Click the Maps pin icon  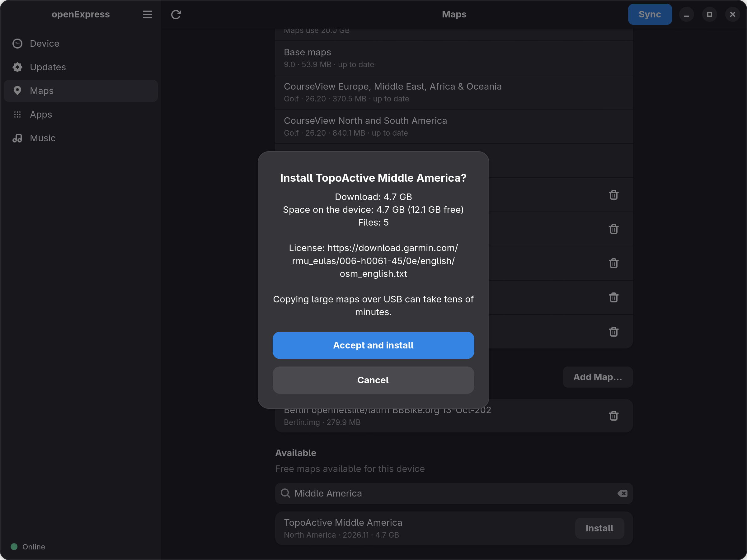[x=17, y=91]
